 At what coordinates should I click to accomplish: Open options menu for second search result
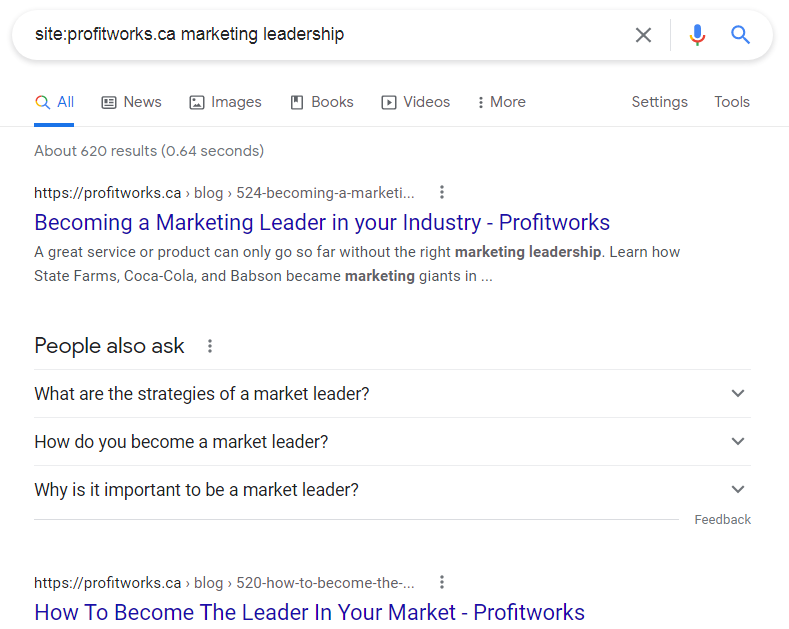[442, 582]
